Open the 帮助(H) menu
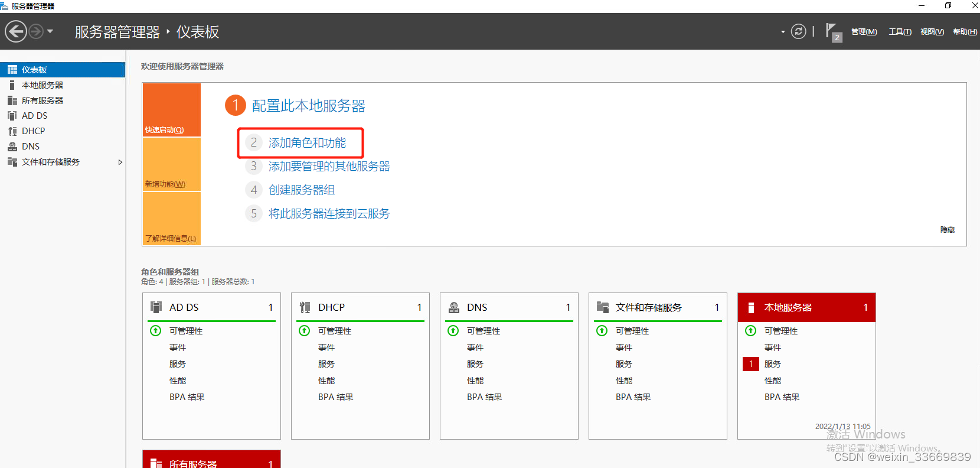The image size is (980, 468). coord(965,32)
